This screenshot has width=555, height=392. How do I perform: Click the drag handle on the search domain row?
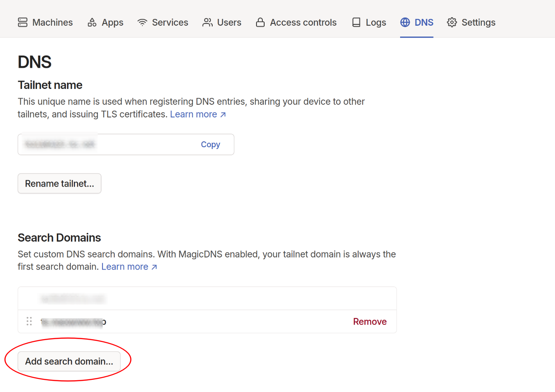pyautogui.click(x=29, y=322)
